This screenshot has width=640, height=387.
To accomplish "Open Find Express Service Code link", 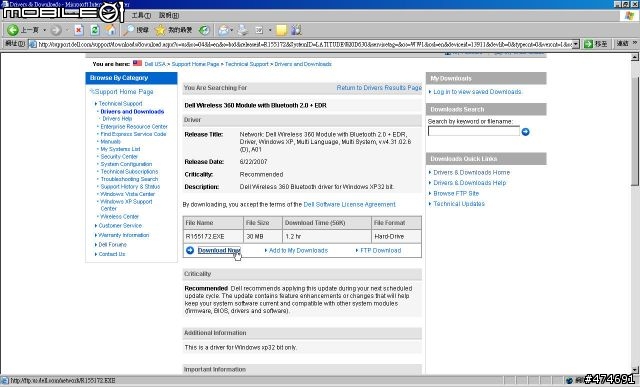I will click(133, 134).
